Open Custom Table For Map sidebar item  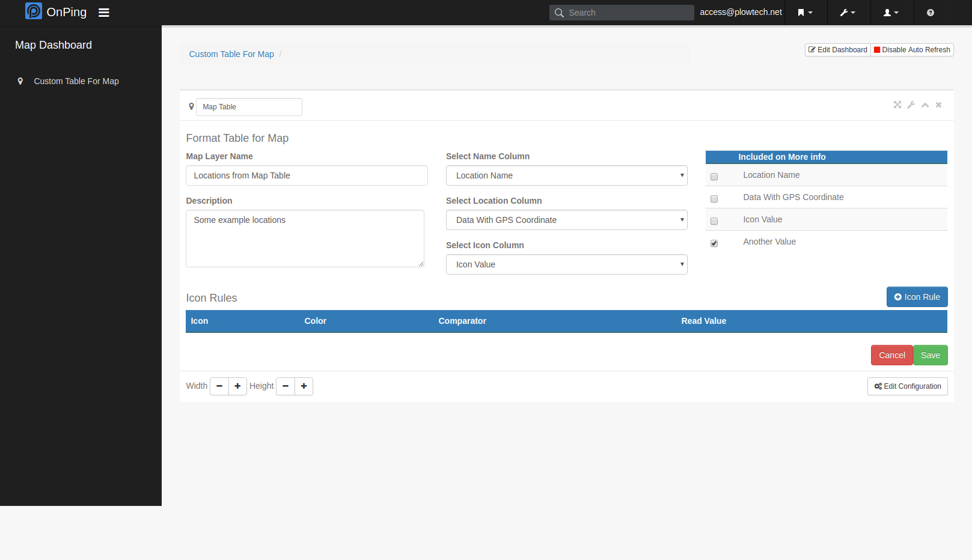click(76, 81)
